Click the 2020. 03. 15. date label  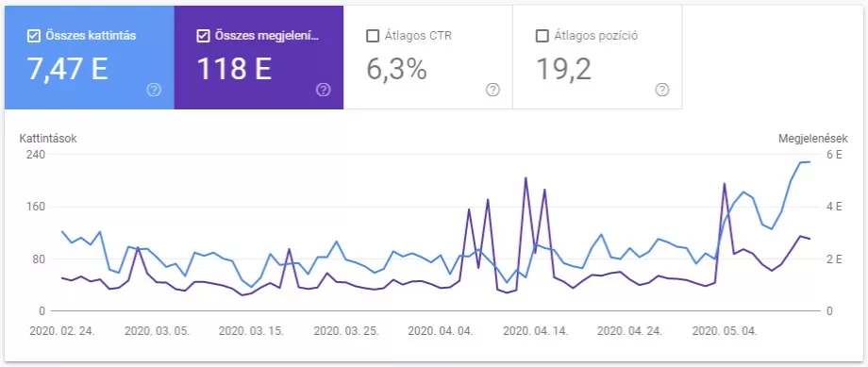[251, 331]
